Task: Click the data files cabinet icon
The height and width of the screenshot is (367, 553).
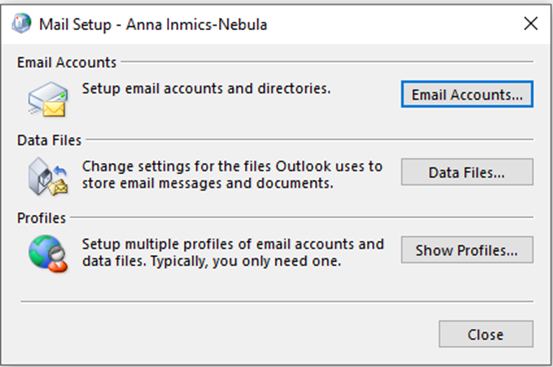Action: pos(48,177)
